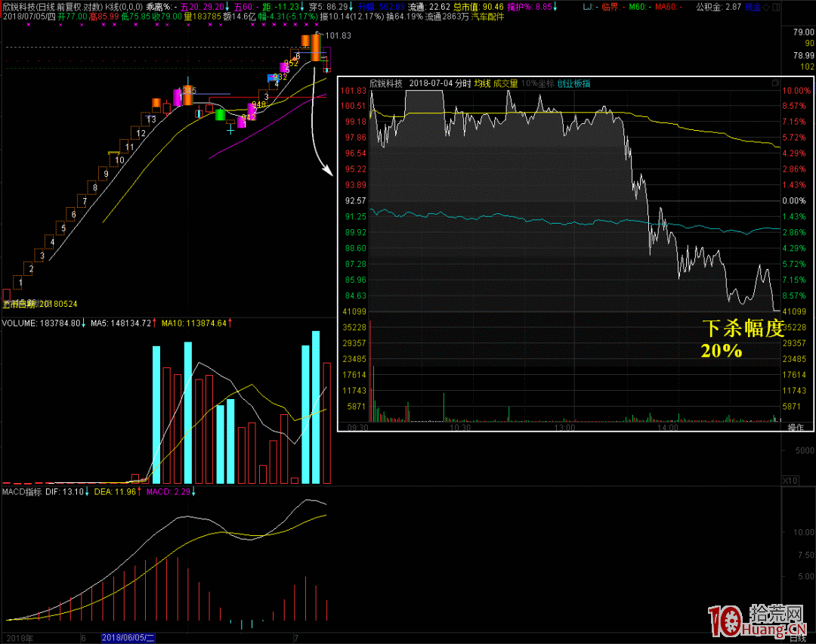Image resolution: width=816 pixels, height=644 pixels.
Task: Click the M60 label at top right
Action: click(640, 8)
